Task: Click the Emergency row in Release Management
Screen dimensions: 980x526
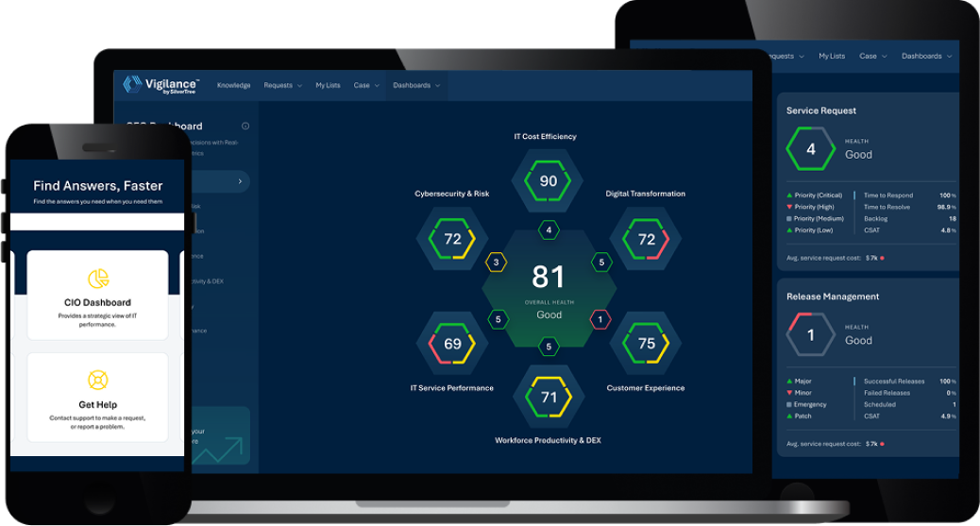Action: (x=806, y=405)
